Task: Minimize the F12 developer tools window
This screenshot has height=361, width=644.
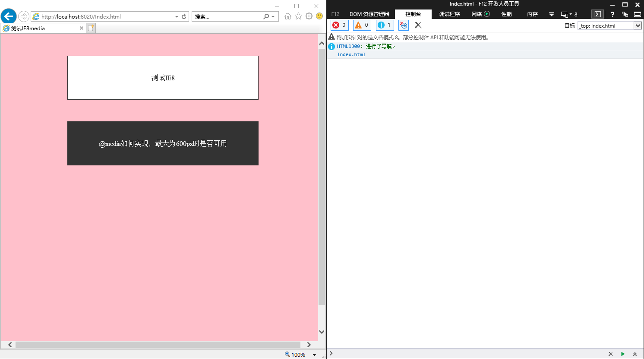Action: point(612,4)
